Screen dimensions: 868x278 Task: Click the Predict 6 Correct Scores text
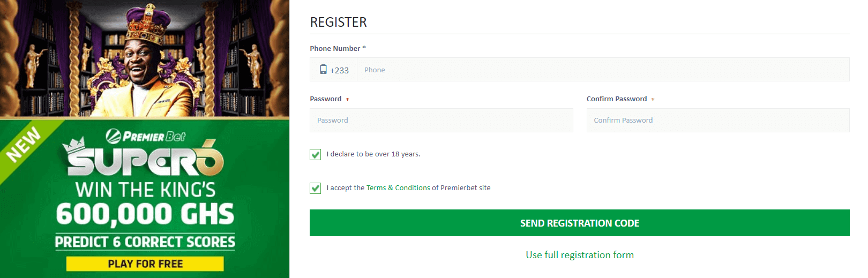pos(145,242)
